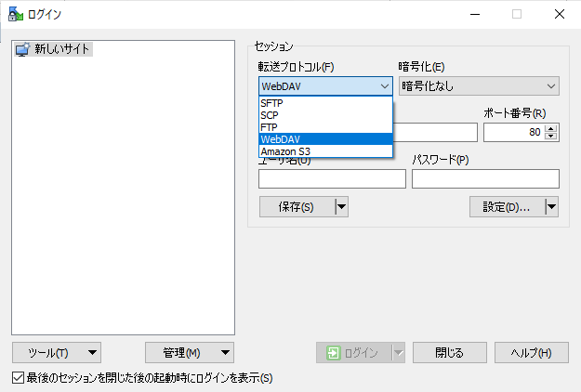Viewport: 581px width, 392px height.
Task: Click the 閉じる close button
Action: click(x=450, y=353)
